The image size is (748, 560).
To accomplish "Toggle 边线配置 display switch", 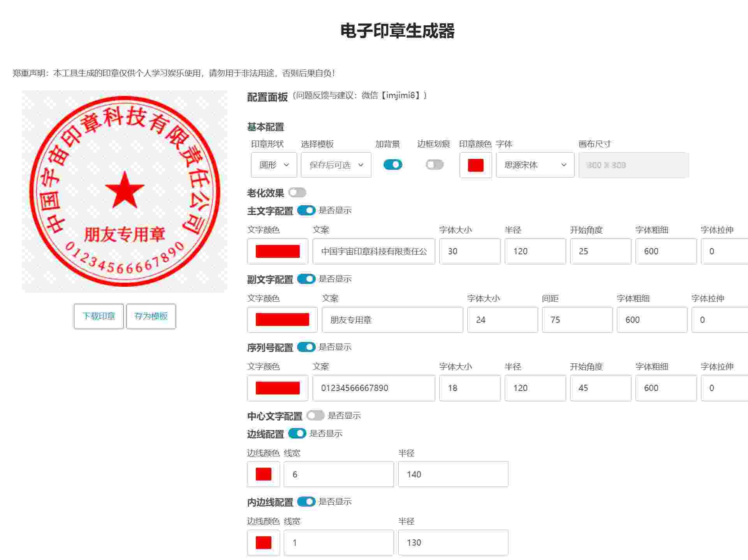I will pyautogui.click(x=297, y=433).
